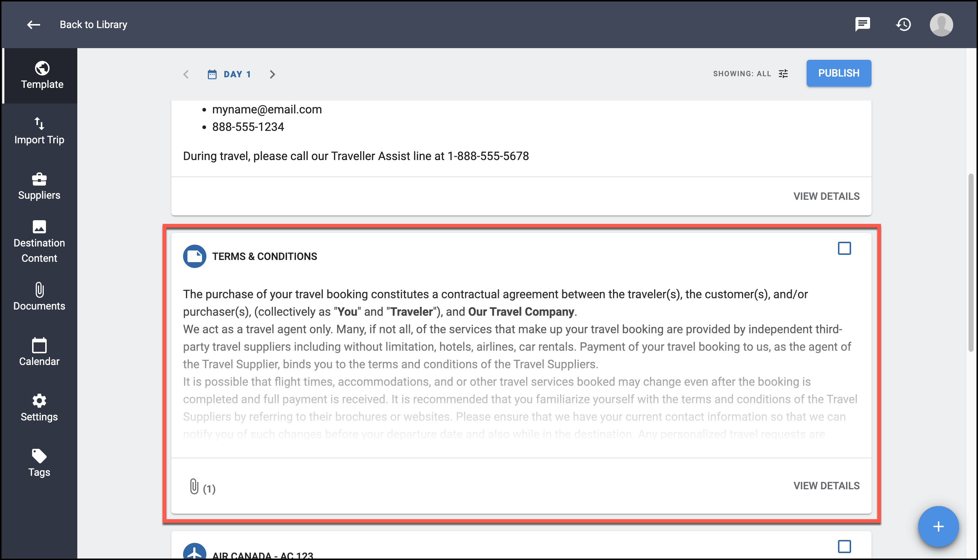Open Documents in sidebar
This screenshot has width=978, height=560.
pyautogui.click(x=39, y=296)
